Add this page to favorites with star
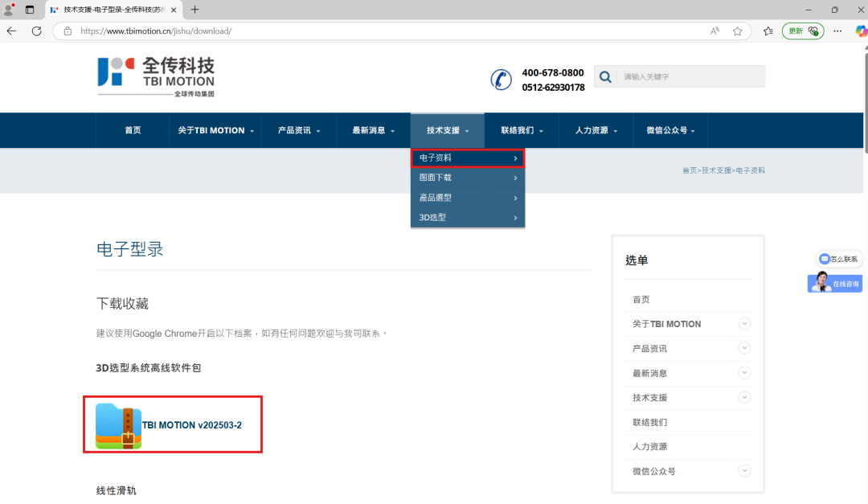 (737, 31)
